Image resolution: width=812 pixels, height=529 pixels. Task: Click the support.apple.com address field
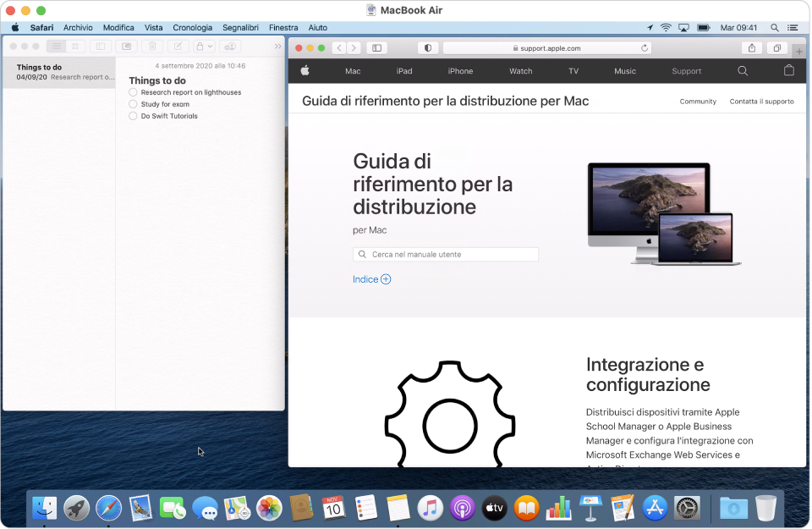pos(547,48)
